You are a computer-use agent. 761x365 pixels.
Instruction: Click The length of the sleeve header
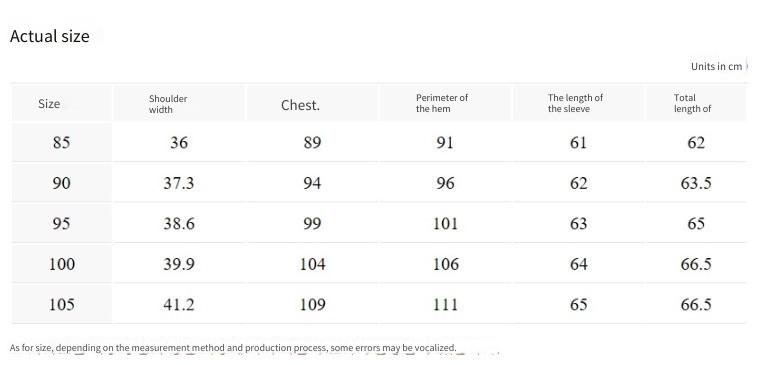click(575, 103)
